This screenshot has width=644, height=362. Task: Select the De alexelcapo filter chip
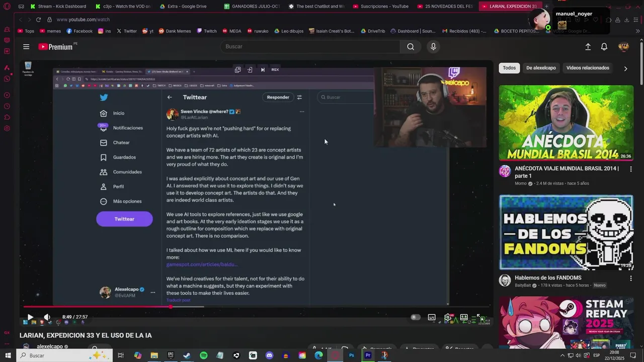pos(541,68)
